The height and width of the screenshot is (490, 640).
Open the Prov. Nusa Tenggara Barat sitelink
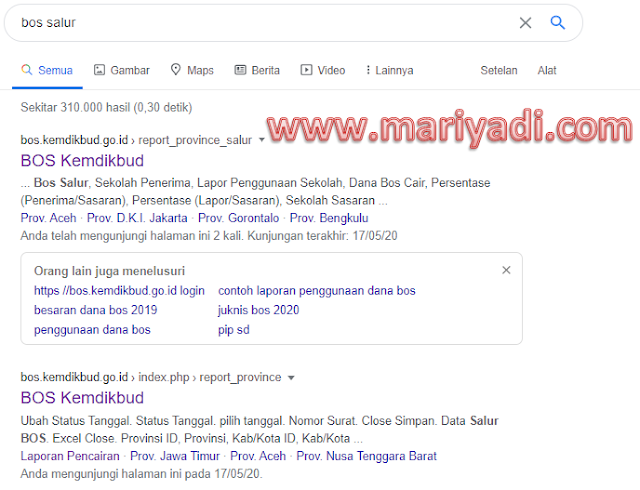point(367,456)
